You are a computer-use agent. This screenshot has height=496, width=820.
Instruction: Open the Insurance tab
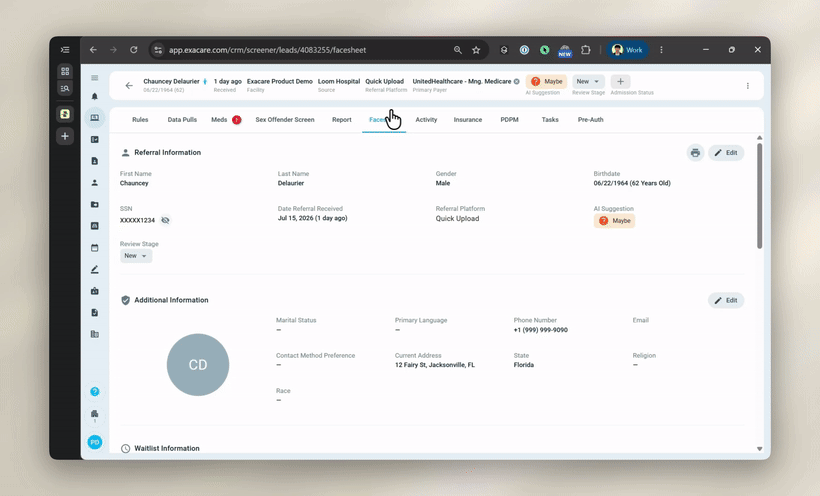click(468, 120)
